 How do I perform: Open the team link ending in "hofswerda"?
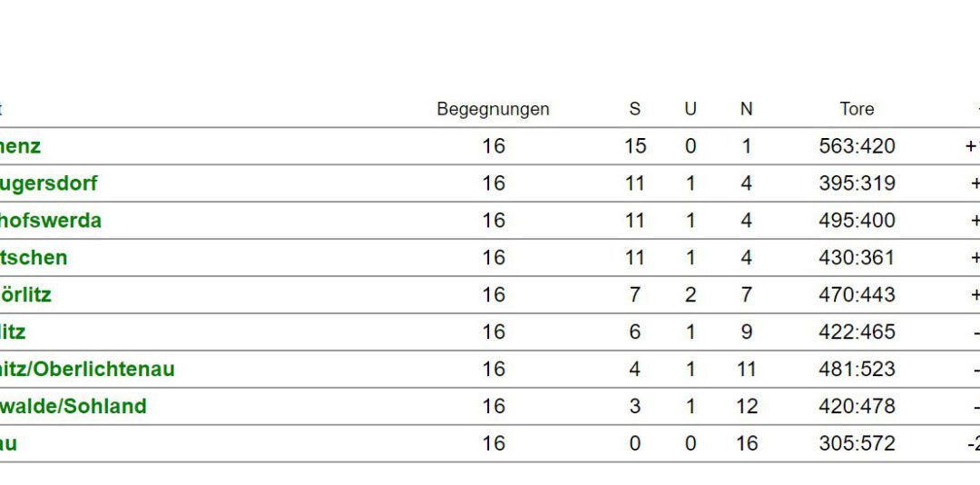pos(50,221)
